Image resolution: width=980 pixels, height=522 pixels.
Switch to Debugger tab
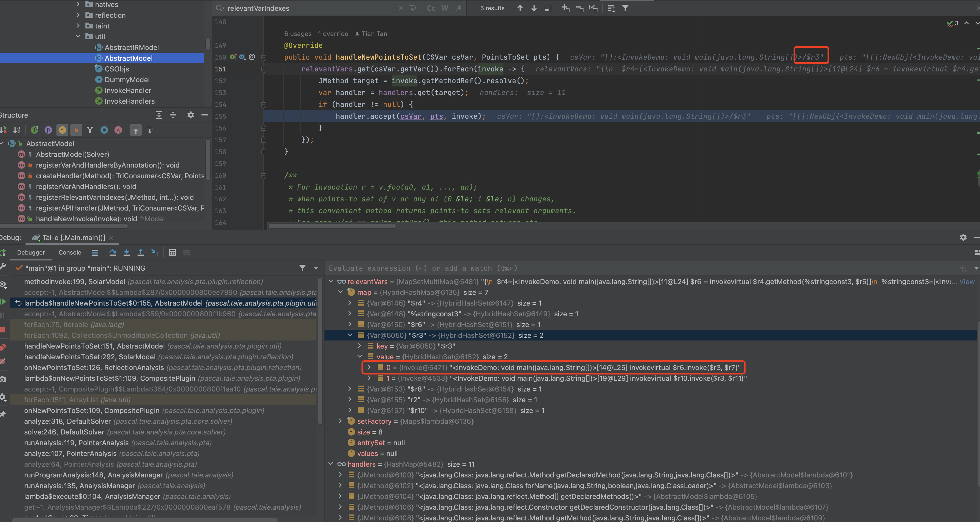coord(31,252)
